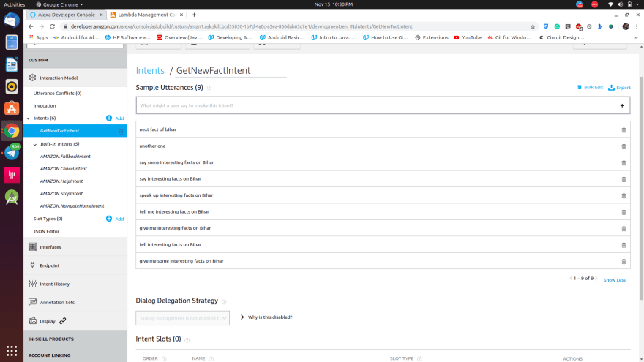The height and width of the screenshot is (362, 644).
Task: Click the Dialog Delegation Strategy info icon
Action: click(x=224, y=301)
